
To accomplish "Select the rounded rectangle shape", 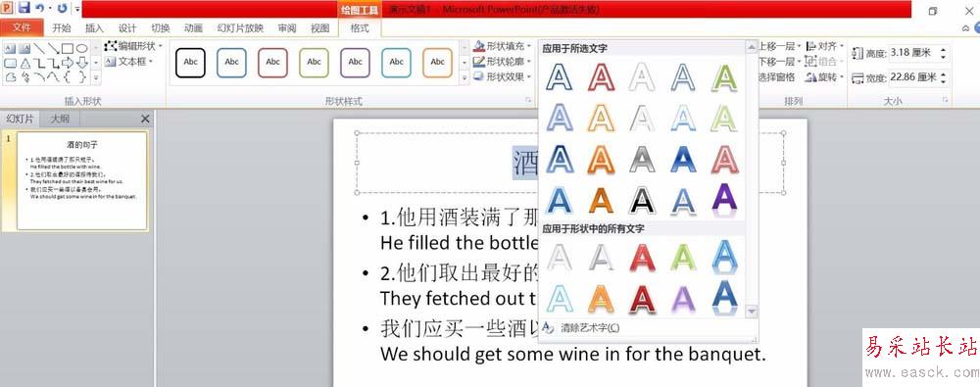I will (11, 63).
